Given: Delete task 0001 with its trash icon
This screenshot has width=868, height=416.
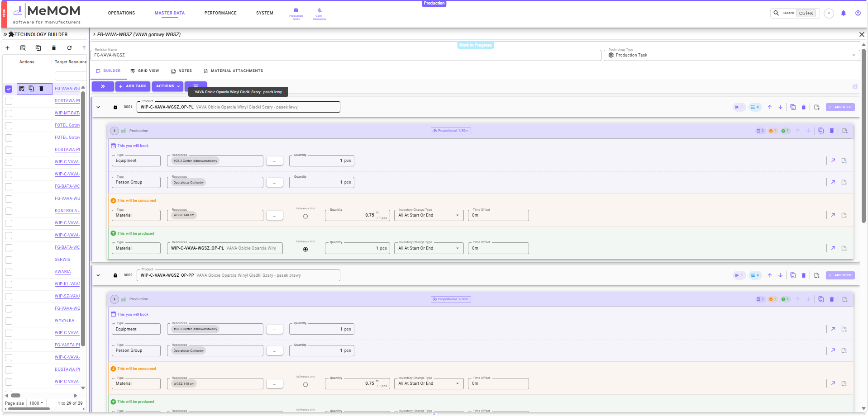Looking at the screenshot, I should pyautogui.click(x=804, y=107).
